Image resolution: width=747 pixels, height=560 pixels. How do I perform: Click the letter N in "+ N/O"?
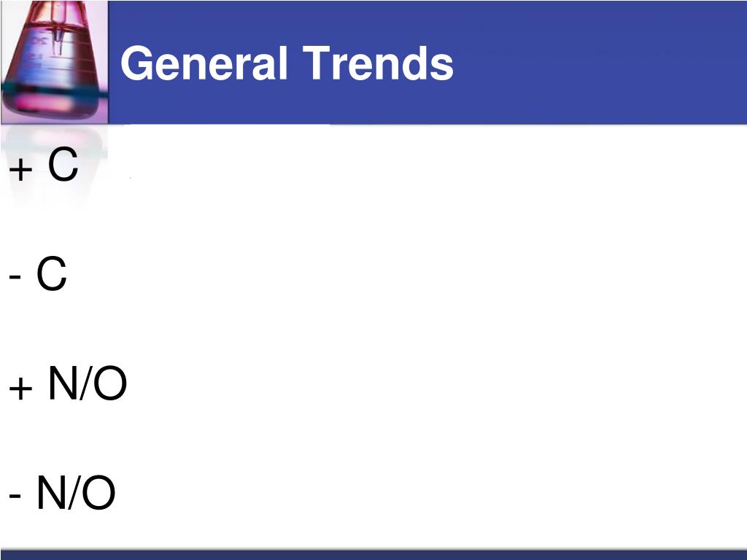pyautogui.click(x=63, y=383)
